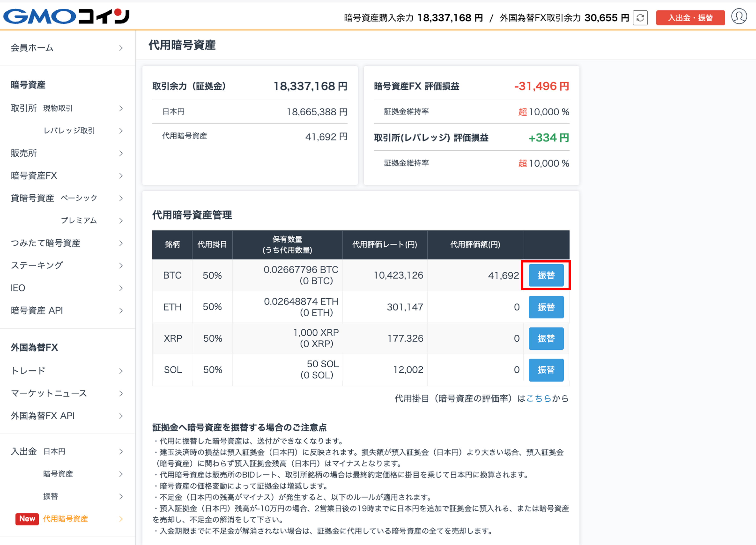Select 入出金 日本円 sidebar item
The image size is (756, 545).
click(x=67, y=451)
